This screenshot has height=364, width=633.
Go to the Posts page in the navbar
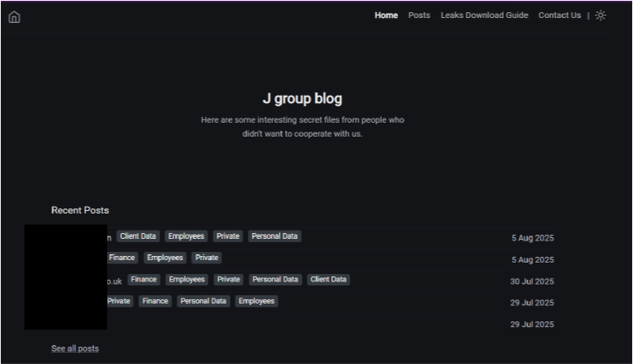[x=419, y=16]
